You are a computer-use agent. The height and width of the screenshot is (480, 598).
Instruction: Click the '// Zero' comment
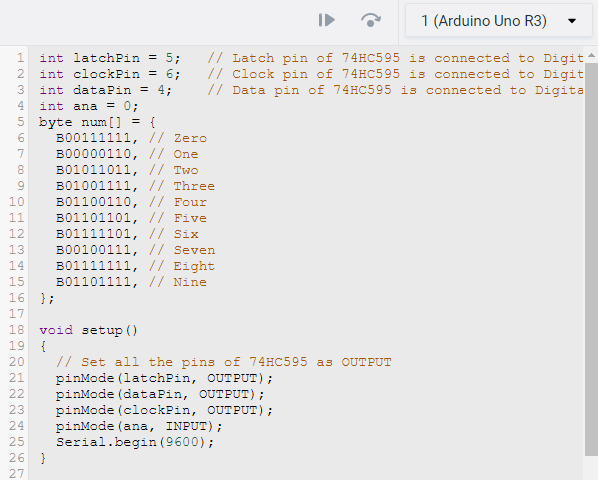point(178,138)
